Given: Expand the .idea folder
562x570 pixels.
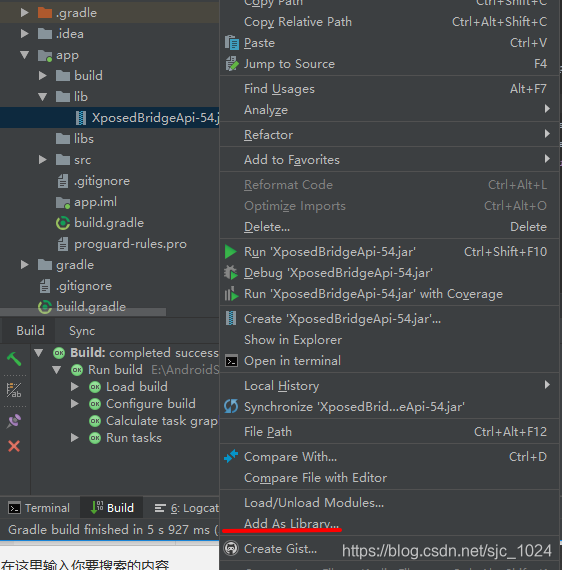Looking at the screenshot, I should pos(25,34).
